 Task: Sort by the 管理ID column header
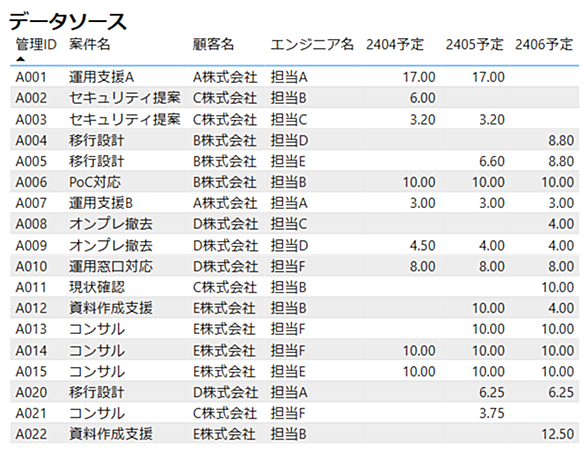36,44
